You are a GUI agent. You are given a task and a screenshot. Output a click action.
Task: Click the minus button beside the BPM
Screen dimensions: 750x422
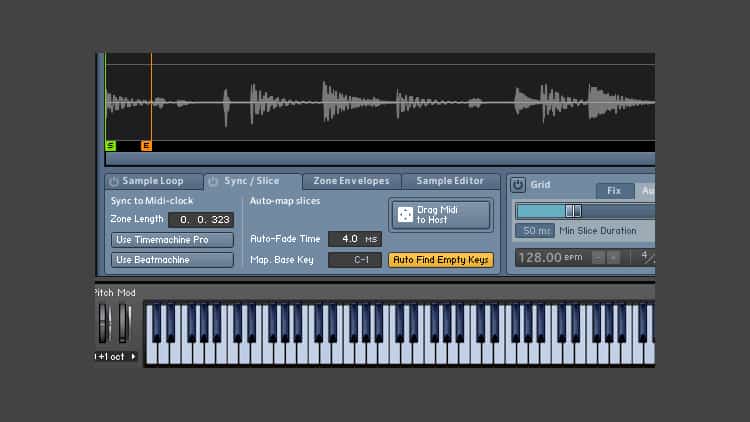click(x=598, y=258)
